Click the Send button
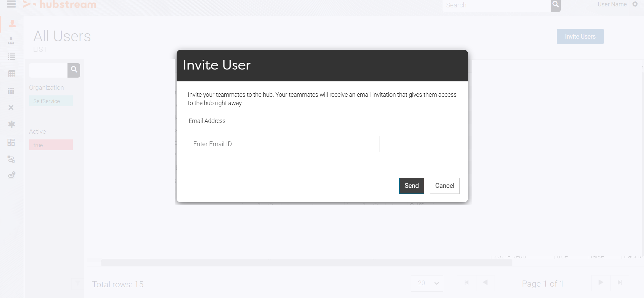The height and width of the screenshot is (298, 644). 411,185
